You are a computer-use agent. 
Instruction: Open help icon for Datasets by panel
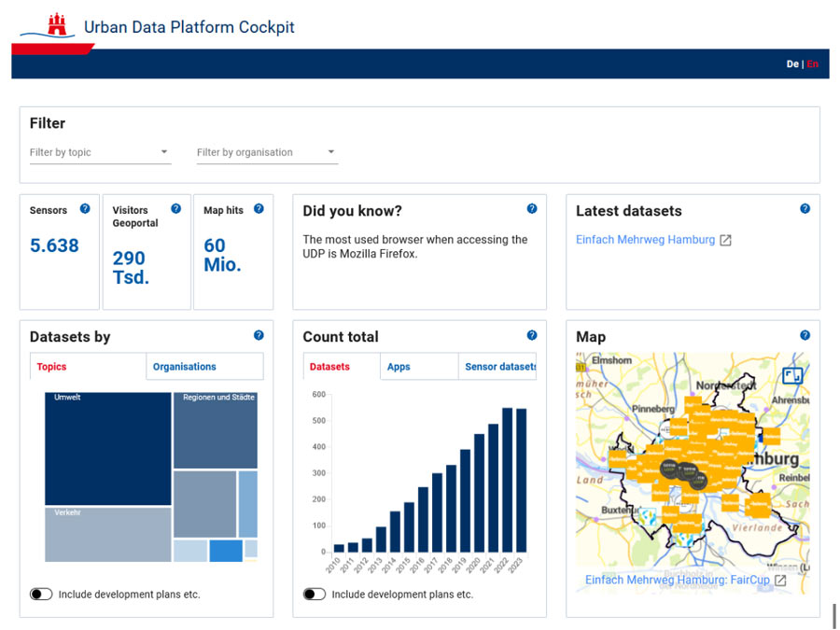coord(259,335)
